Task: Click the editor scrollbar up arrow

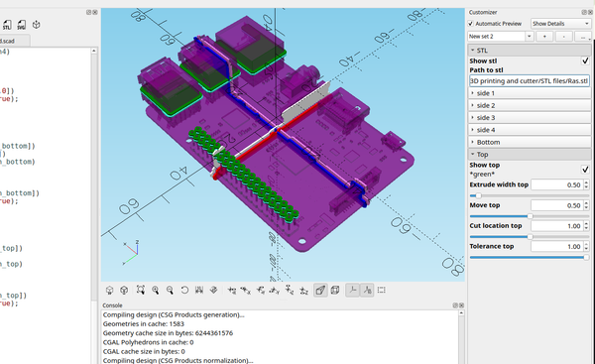Action: tap(94, 51)
